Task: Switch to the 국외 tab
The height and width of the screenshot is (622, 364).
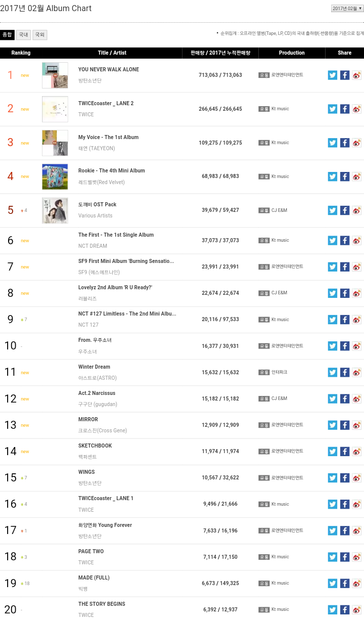Action: click(x=39, y=35)
